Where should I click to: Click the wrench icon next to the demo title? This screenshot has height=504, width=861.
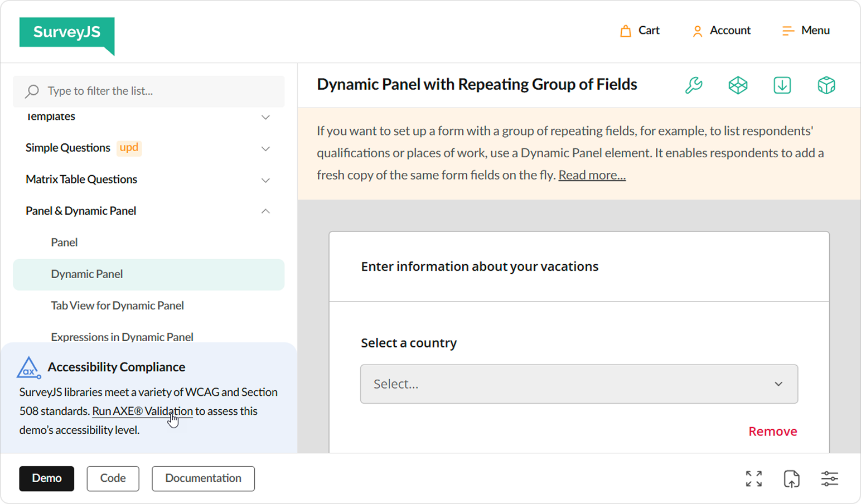(x=693, y=85)
